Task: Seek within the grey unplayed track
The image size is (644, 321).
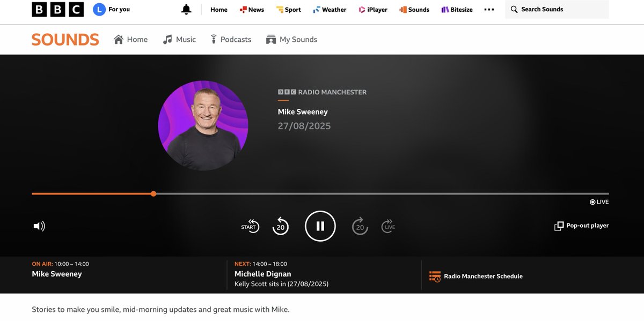Action: [x=383, y=193]
